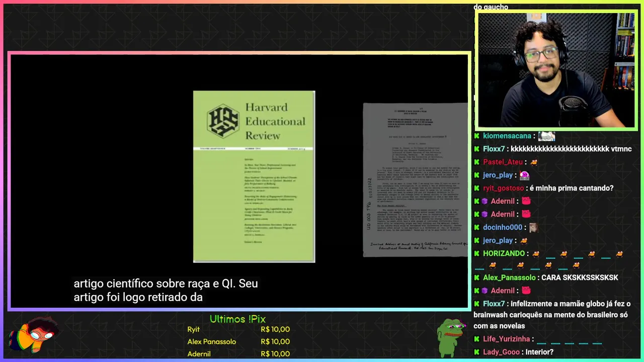
Task: Click Floxx7 username before the vtmnc message
Action: pos(494,149)
